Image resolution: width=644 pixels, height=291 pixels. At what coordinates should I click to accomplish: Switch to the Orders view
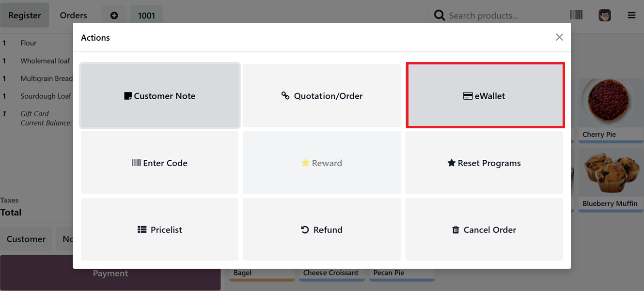(73, 15)
